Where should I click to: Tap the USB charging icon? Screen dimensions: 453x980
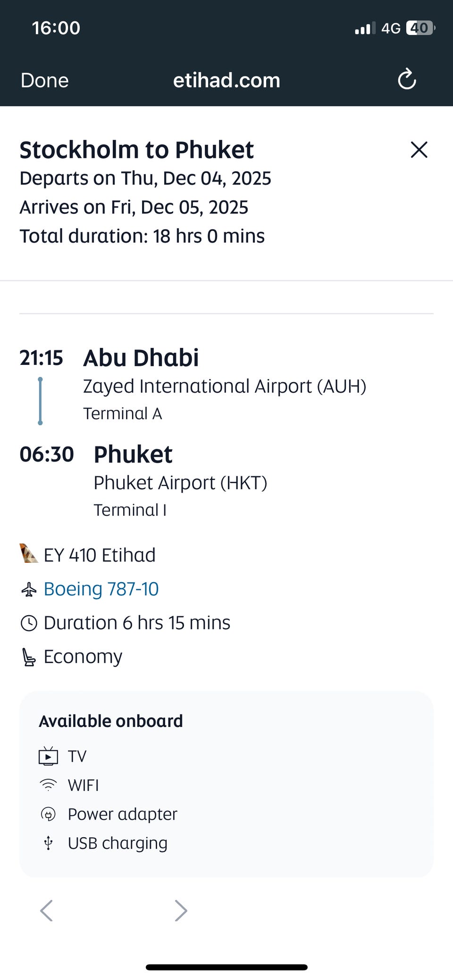tap(48, 843)
